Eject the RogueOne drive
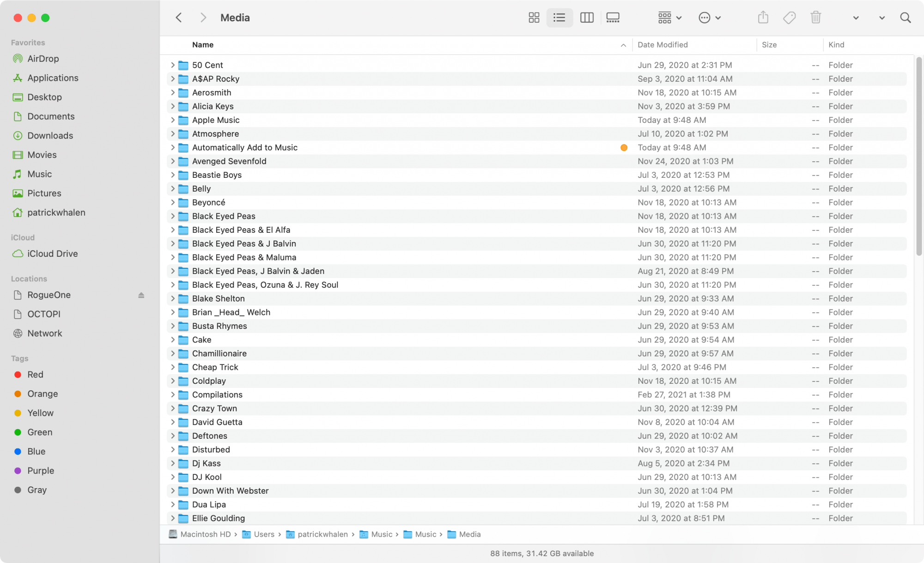Screen dimensions: 924x563 [x=141, y=295]
